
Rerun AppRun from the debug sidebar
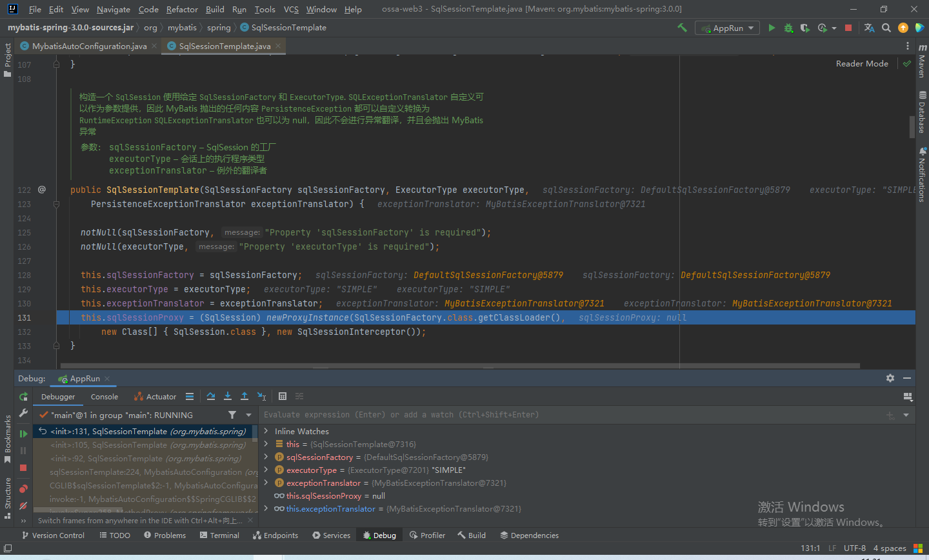coord(24,396)
